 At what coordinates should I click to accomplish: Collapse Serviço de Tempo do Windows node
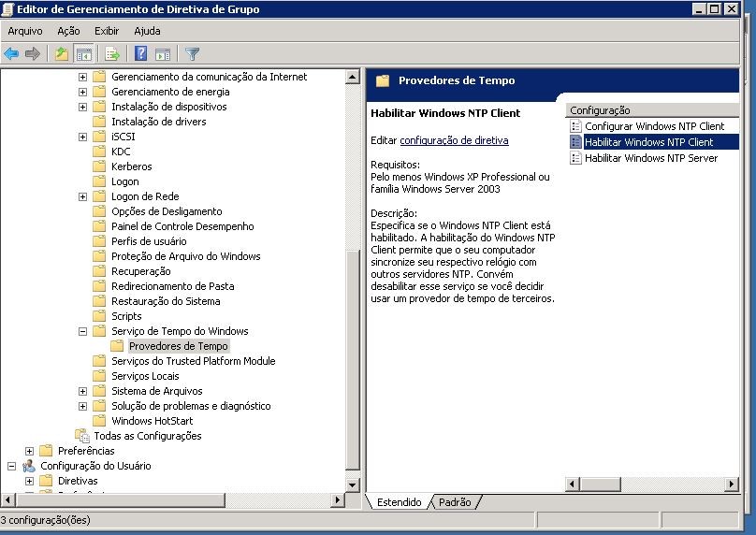pos(82,331)
